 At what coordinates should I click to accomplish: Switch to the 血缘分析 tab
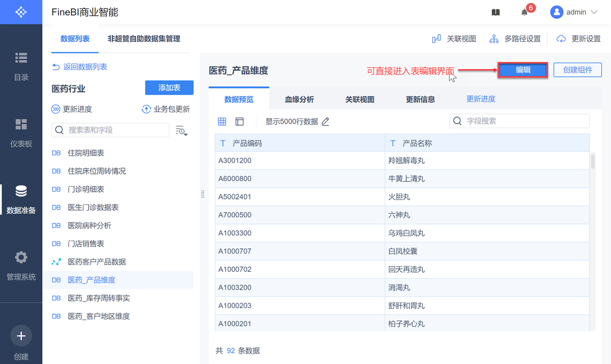[x=299, y=99]
